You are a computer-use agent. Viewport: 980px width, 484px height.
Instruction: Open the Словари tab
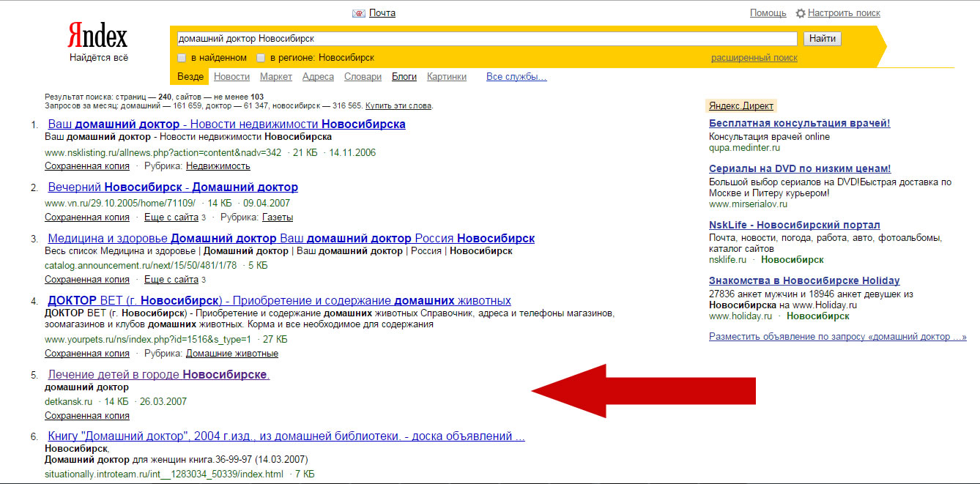tap(363, 77)
